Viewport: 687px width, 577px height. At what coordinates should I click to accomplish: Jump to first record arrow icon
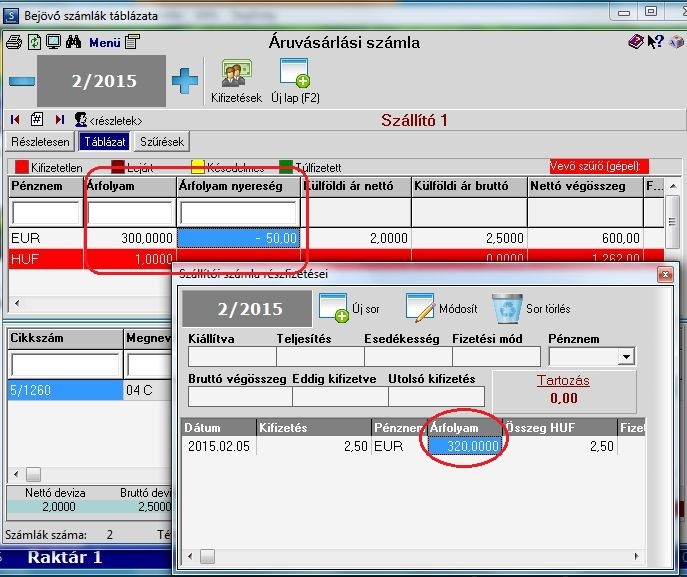click(15, 120)
